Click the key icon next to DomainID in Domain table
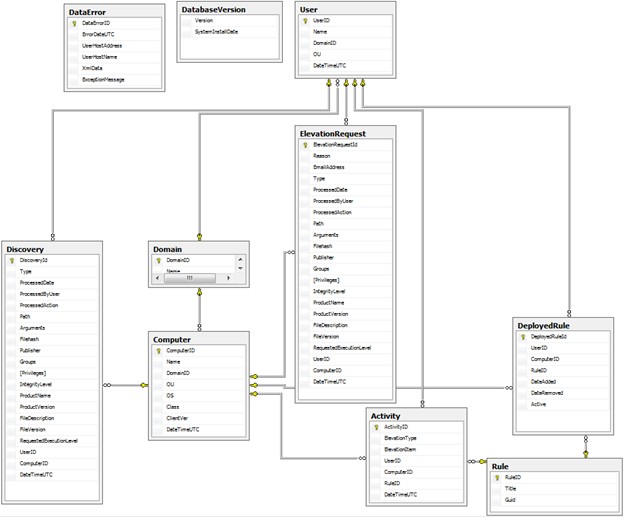This screenshot has width=624, height=517. pos(158,260)
